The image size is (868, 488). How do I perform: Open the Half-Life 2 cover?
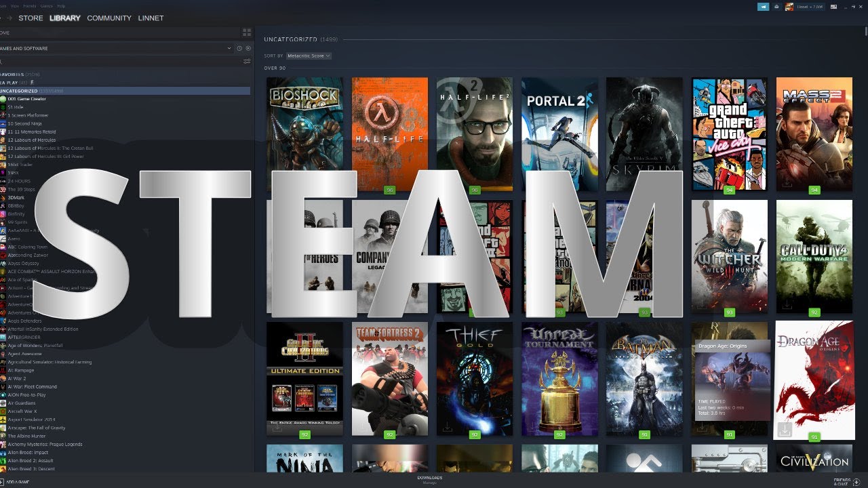pos(475,134)
